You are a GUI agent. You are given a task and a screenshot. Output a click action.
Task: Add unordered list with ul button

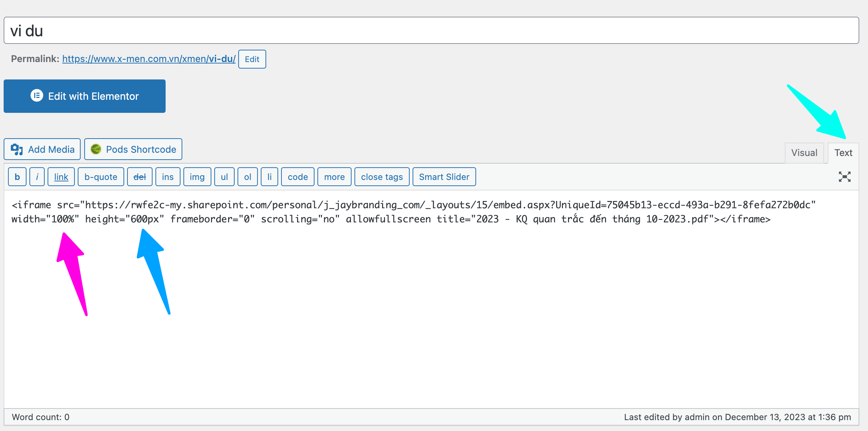coord(224,177)
